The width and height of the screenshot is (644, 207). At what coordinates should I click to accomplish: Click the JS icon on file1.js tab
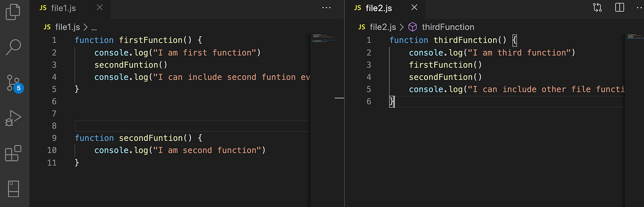point(43,8)
